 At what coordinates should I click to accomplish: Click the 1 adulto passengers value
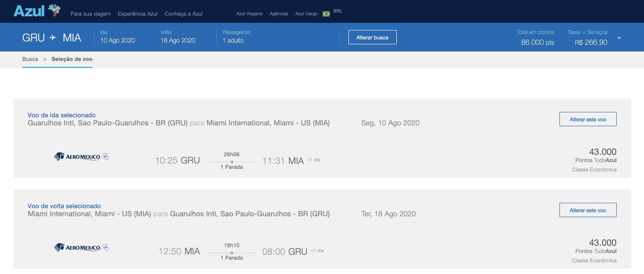coord(233,40)
